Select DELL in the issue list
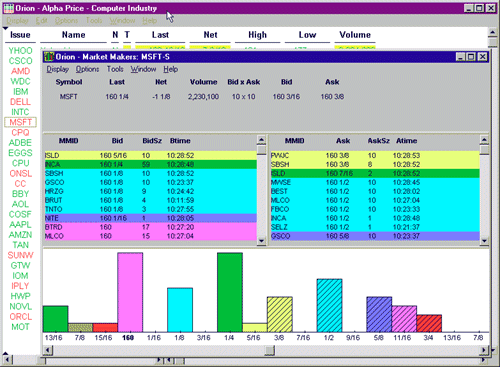Viewport: 500px width, 367px height. point(20,102)
